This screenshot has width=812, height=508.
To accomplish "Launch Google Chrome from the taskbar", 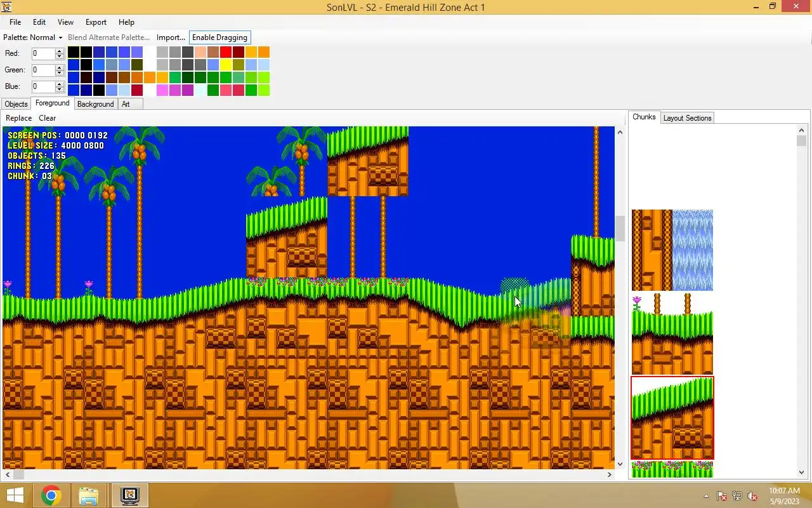I will pos(51,495).
